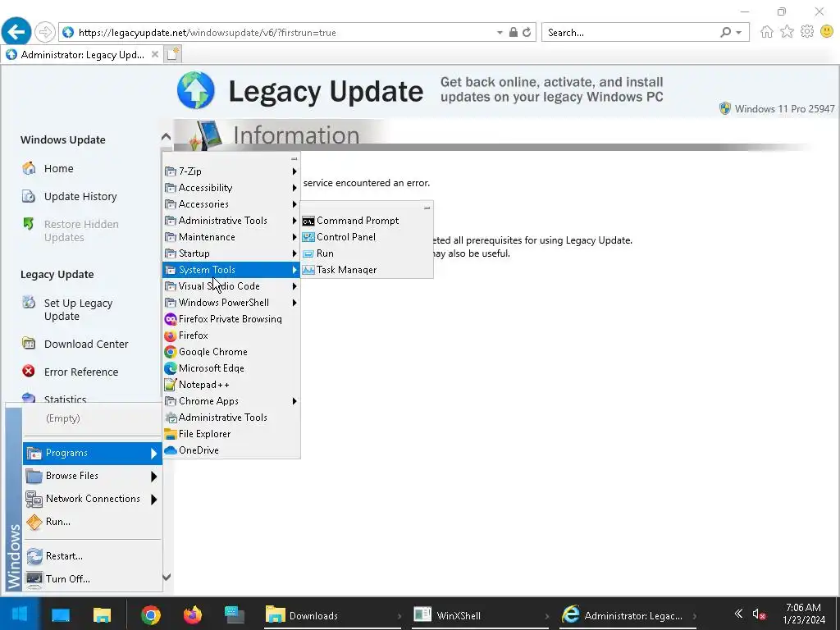Select the Administrator: Legacy Update tab
The image size is (840, 630).
point(82,55)
